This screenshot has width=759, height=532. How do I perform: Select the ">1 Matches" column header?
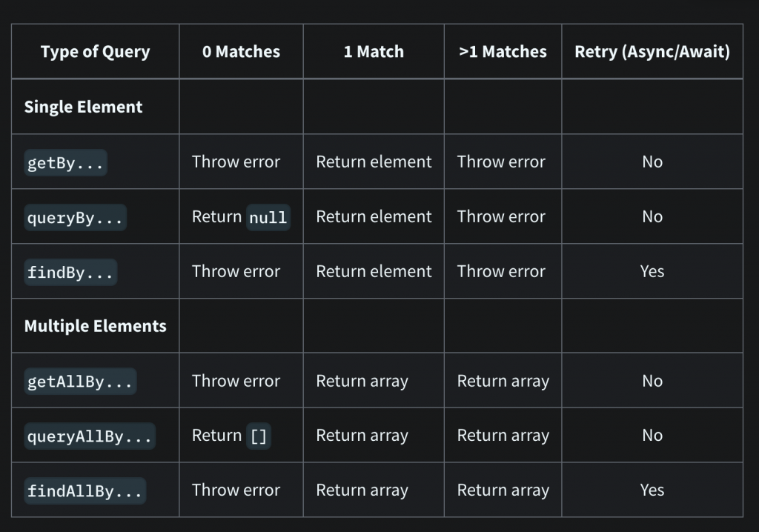click(503, 52)
